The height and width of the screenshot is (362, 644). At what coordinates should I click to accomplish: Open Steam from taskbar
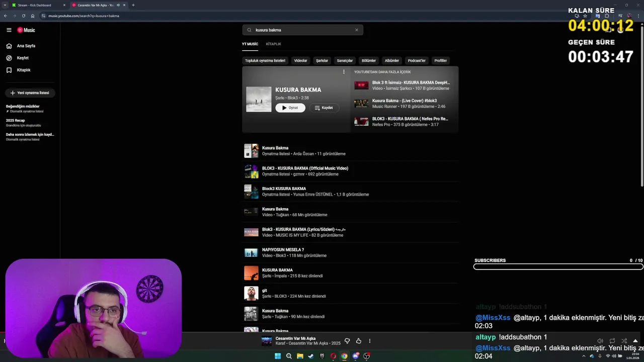(x=311, y=356)
